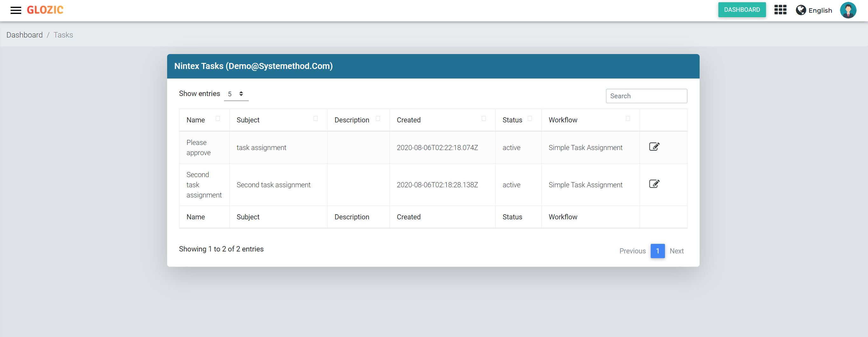Click the 'Show entries' label
868x337 pixels.
200,93
